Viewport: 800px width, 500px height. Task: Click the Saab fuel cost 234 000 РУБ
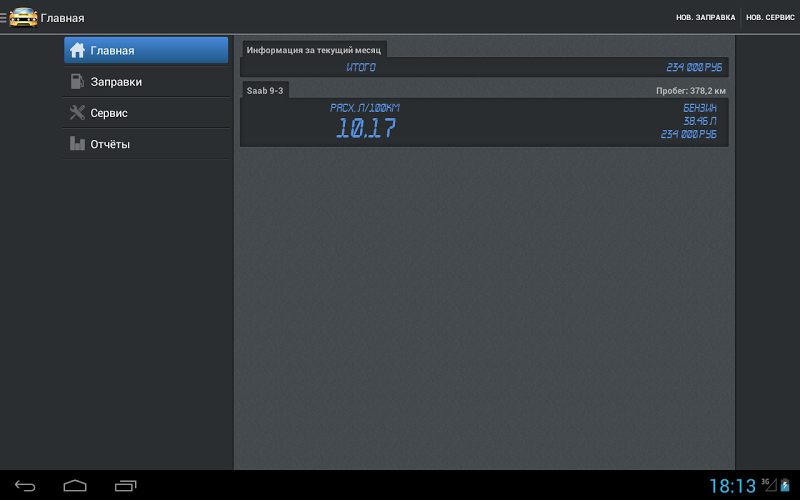coord(689,134)
